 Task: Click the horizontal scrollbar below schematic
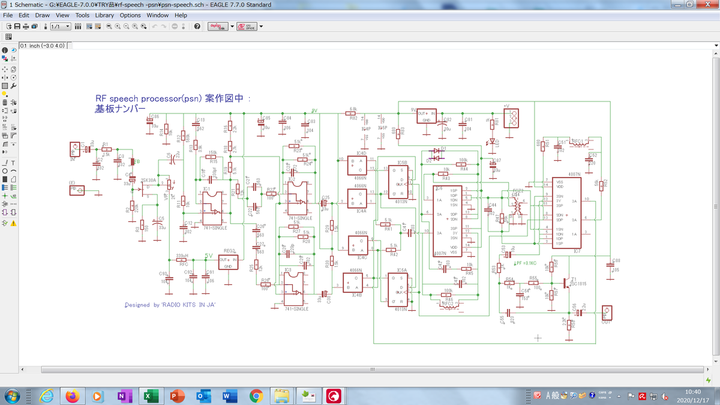[x=372, y=369]
